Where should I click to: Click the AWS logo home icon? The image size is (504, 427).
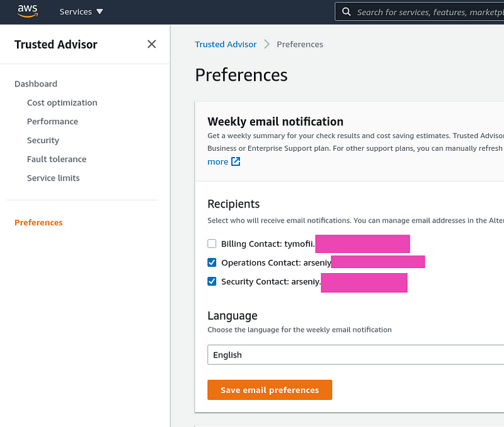tap(28, 11)
